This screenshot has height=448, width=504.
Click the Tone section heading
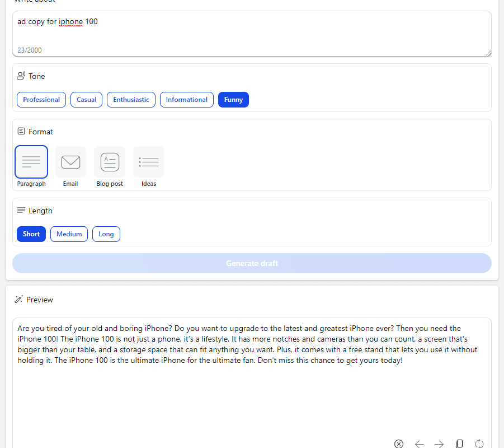coord(37,76)
